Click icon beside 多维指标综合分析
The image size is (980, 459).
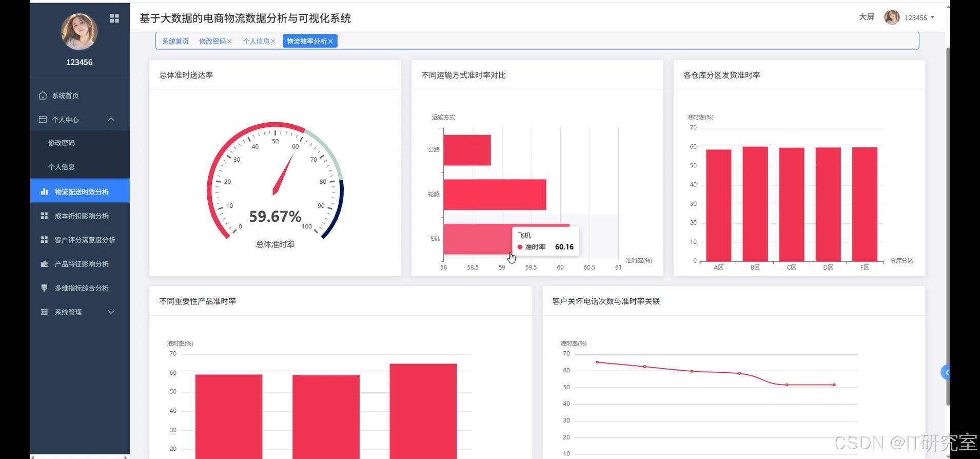(44, 288)
